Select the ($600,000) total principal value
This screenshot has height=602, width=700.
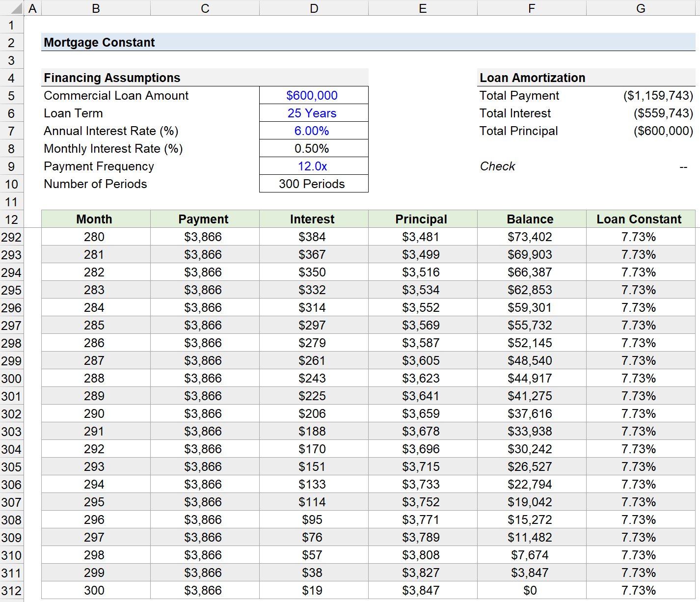pos(641,131)
